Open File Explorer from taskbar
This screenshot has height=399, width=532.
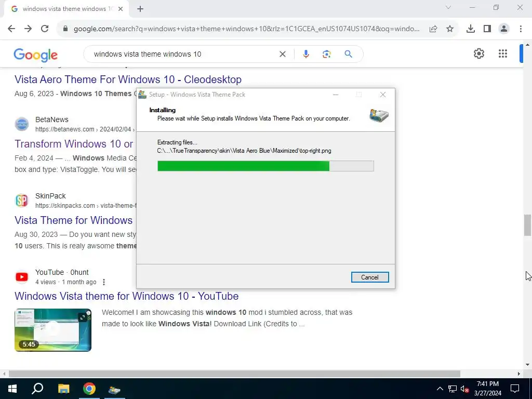[63, 389]
